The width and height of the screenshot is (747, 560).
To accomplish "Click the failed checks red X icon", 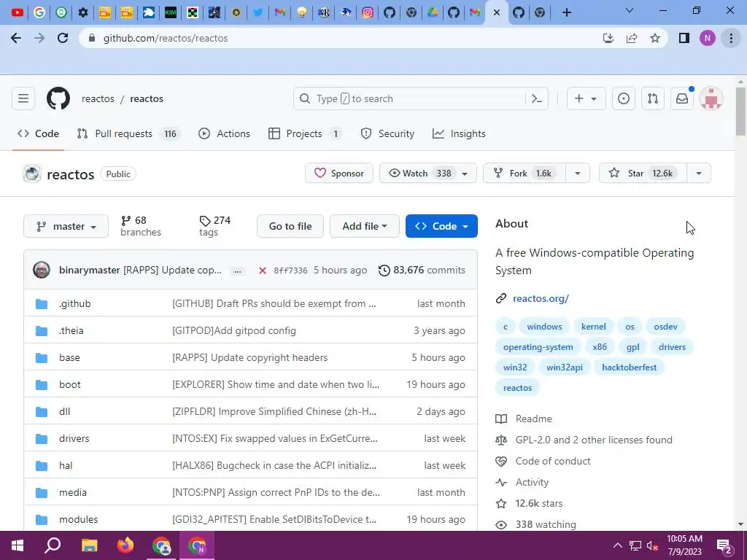I will click(262, 271).
